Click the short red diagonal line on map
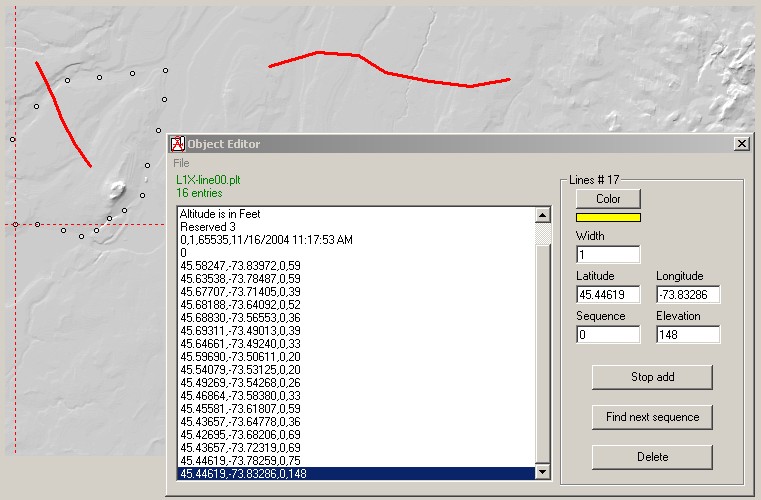The width and height of the screenshot is (761, 500). click(x=62, y=116)
